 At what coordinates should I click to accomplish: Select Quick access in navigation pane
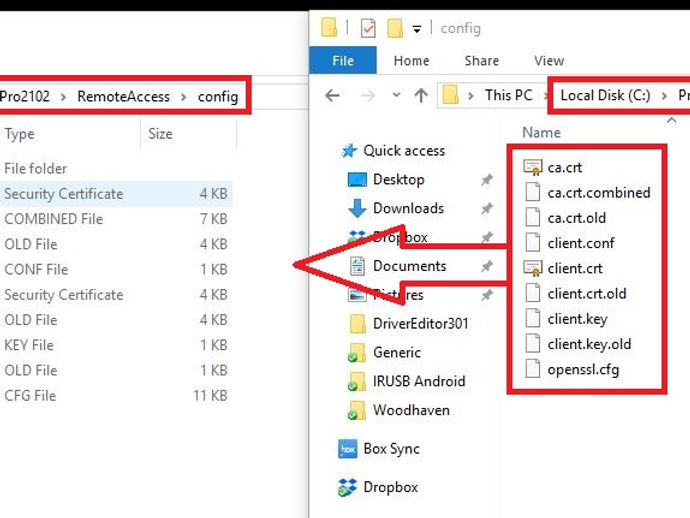[x=404, y=151]
